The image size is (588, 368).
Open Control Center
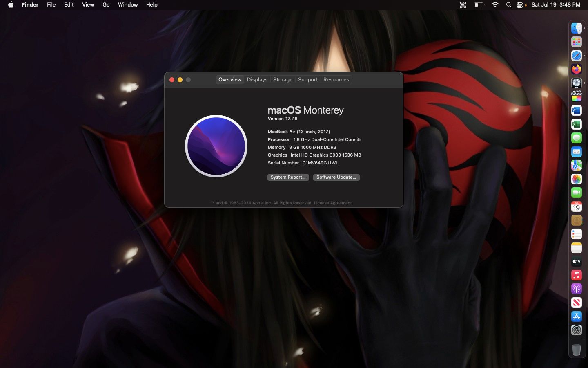520,5
